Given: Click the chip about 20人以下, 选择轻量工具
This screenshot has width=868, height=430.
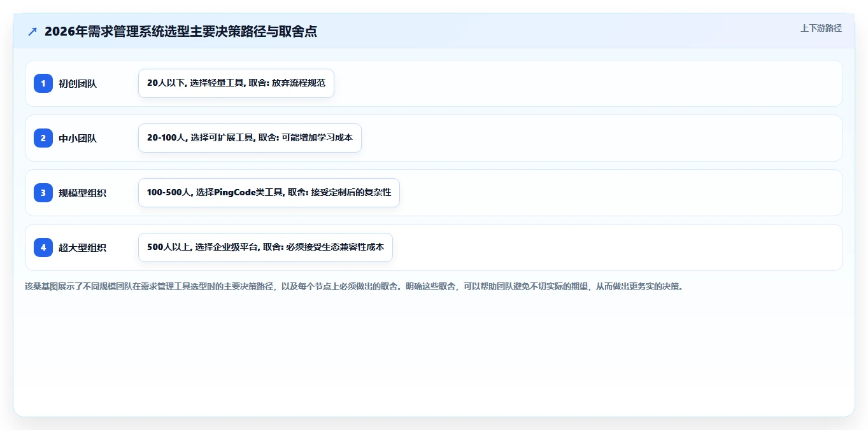Looking at the screenshot, I should tap(236, 83).
